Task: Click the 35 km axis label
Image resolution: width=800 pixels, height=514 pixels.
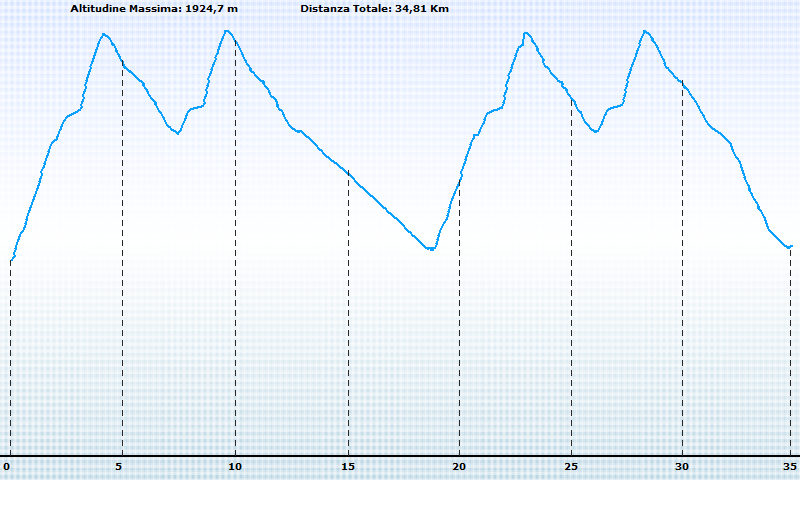Action: (x=790, y=467)
